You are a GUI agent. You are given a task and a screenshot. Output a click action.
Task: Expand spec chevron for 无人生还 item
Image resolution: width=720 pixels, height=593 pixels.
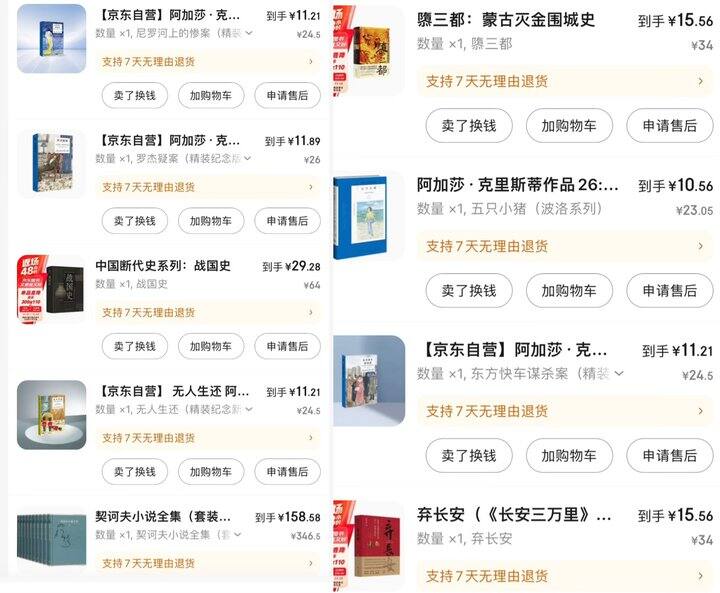coord(249,409)
